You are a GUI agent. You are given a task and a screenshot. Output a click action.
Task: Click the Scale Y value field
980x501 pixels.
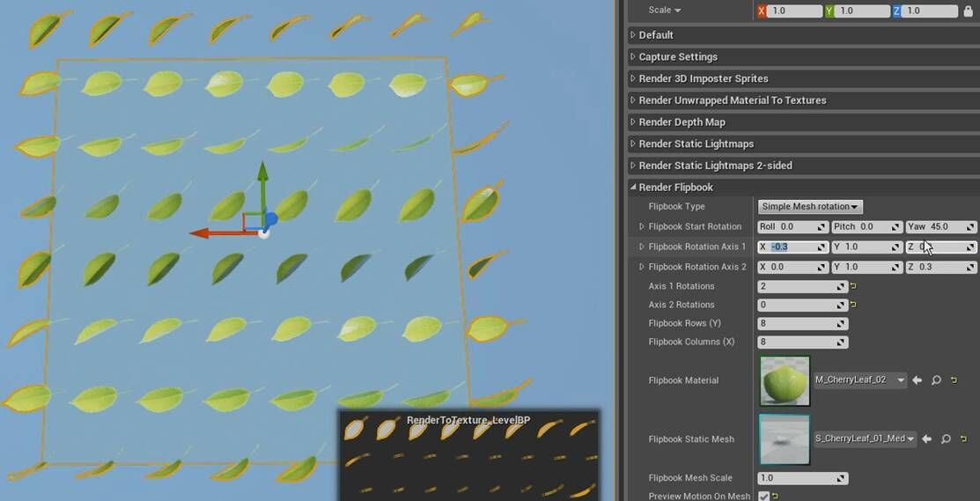pos(862,11)
